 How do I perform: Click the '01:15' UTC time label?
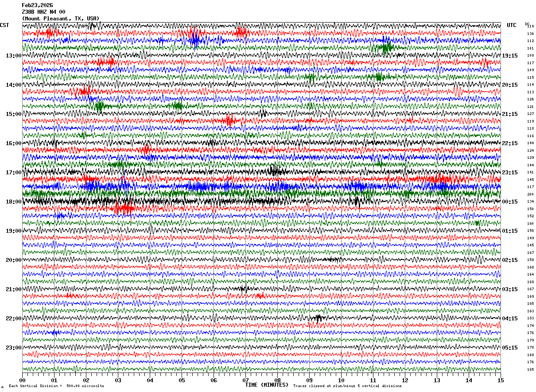pos(510,231)
